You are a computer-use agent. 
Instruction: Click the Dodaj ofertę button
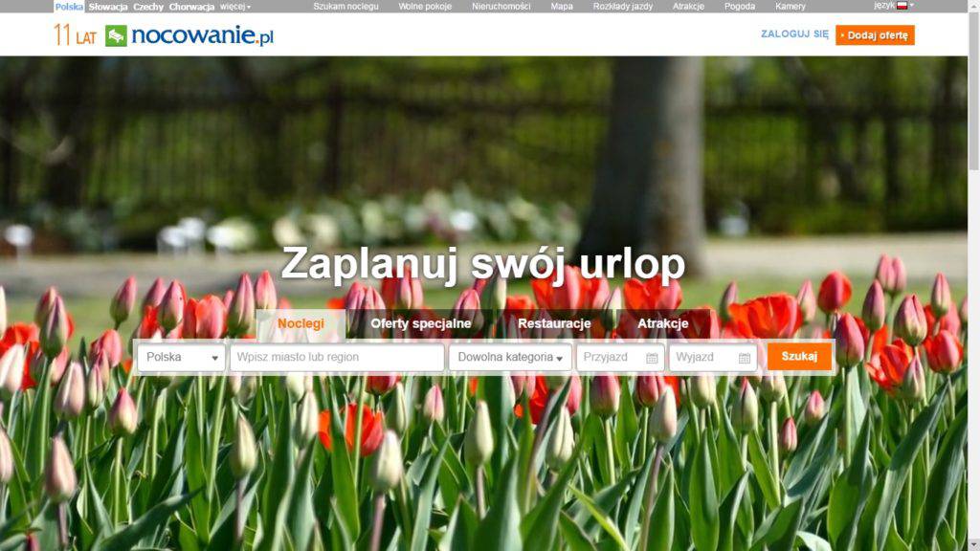875,35
